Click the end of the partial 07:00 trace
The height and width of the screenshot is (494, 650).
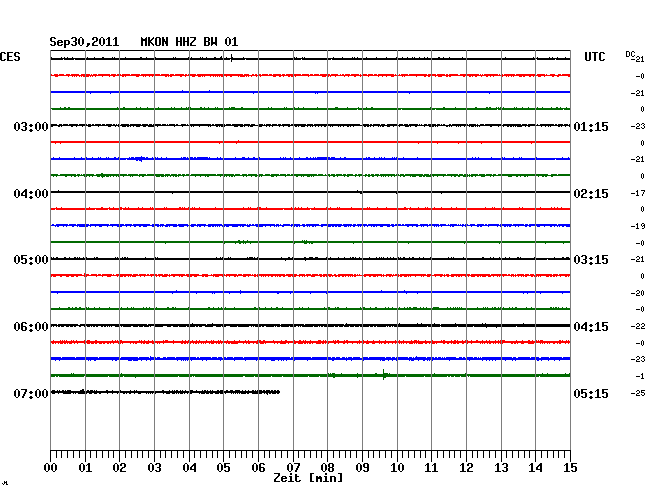click(x=279, y=392)
